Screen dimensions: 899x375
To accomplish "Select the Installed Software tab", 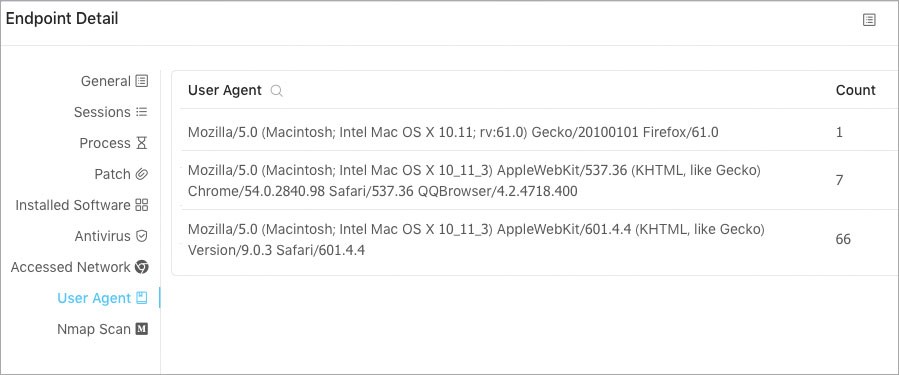I will [x=82, y=205].
